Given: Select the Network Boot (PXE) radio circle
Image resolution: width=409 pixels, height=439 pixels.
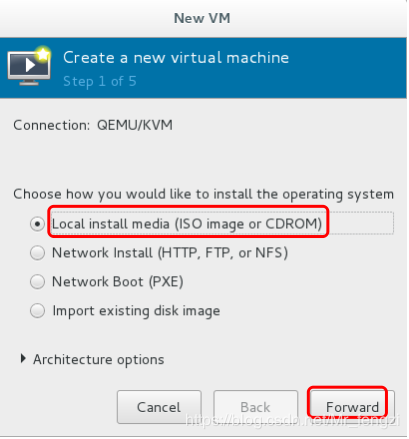Looking at the screenshot, I should point(37,282).
